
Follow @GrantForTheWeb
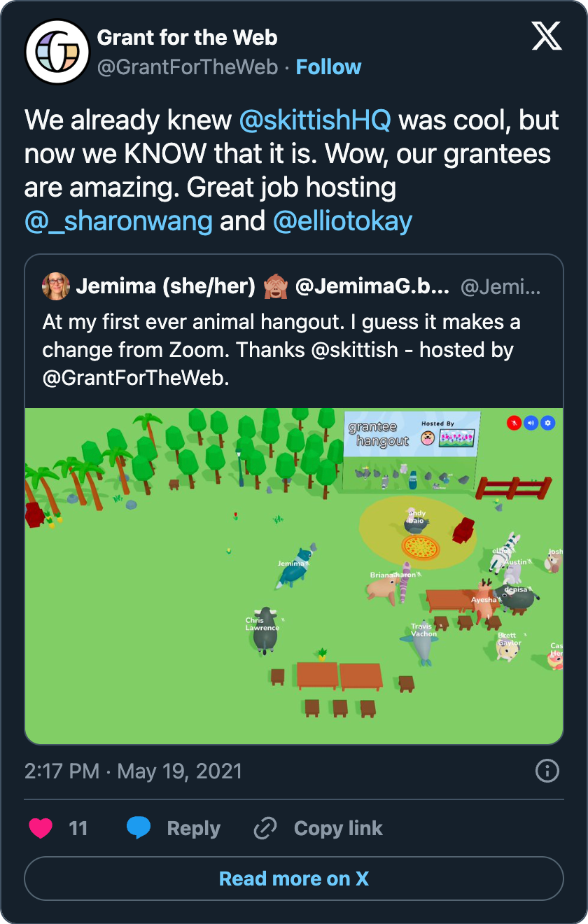click(329, 66)
